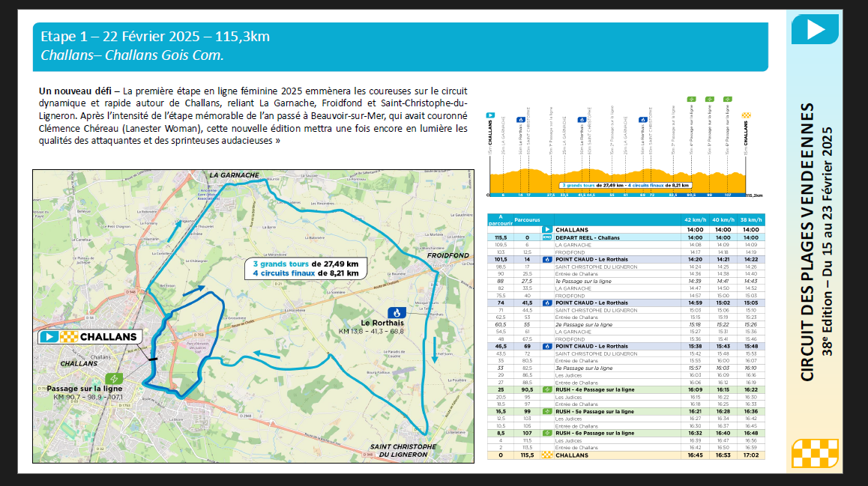Click the profile flame icon at km 69
The image size is (868, 486).
click(642, 119)
